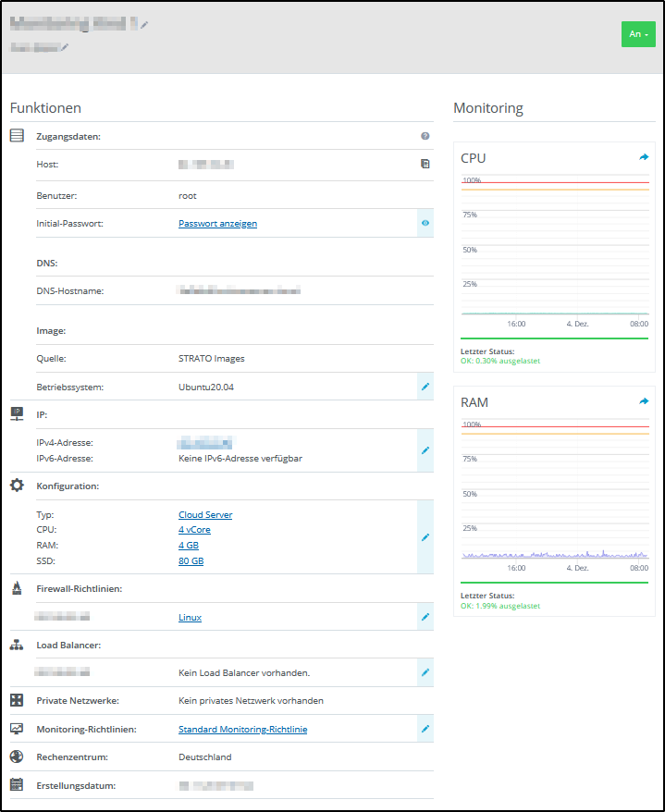Click the IP section monitor icon

click(17, 414)
